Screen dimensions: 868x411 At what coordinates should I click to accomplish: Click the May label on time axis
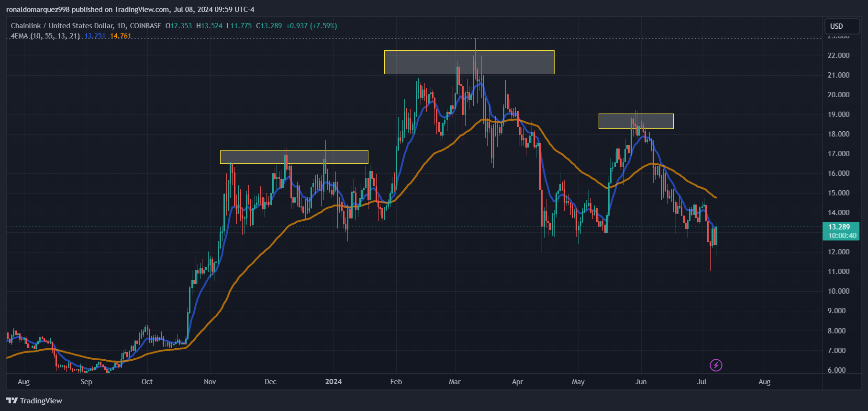click(x=578, y=382)
